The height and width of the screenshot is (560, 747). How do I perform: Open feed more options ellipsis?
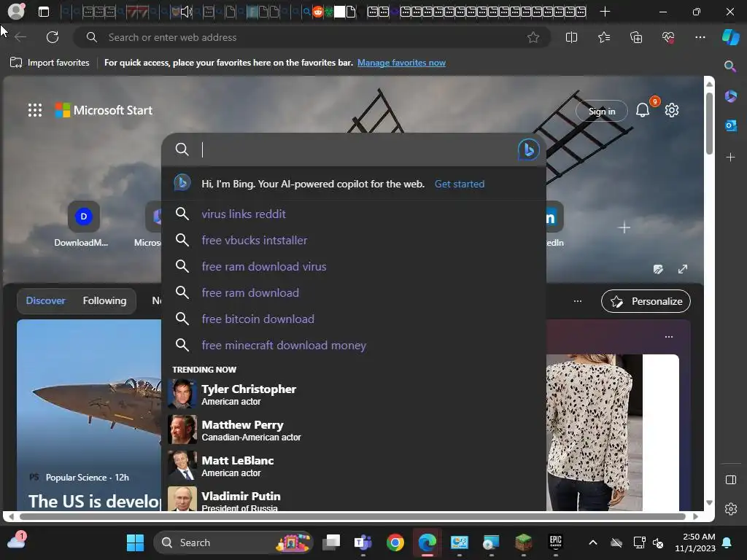tap(578, 301)
